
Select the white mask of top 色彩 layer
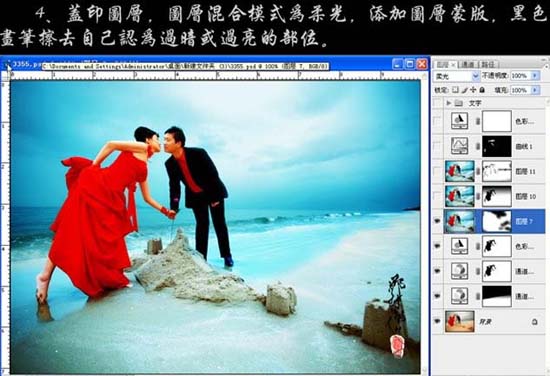pos(497,121)
